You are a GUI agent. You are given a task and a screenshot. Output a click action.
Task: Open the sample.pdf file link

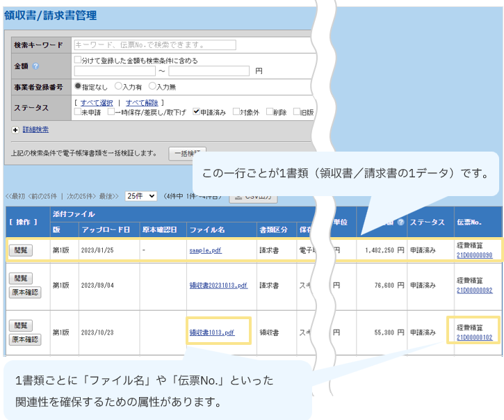point(205,250)
